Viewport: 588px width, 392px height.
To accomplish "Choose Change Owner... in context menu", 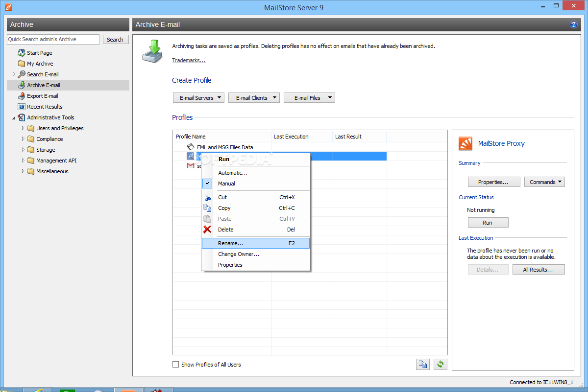I will coord(256,254).
